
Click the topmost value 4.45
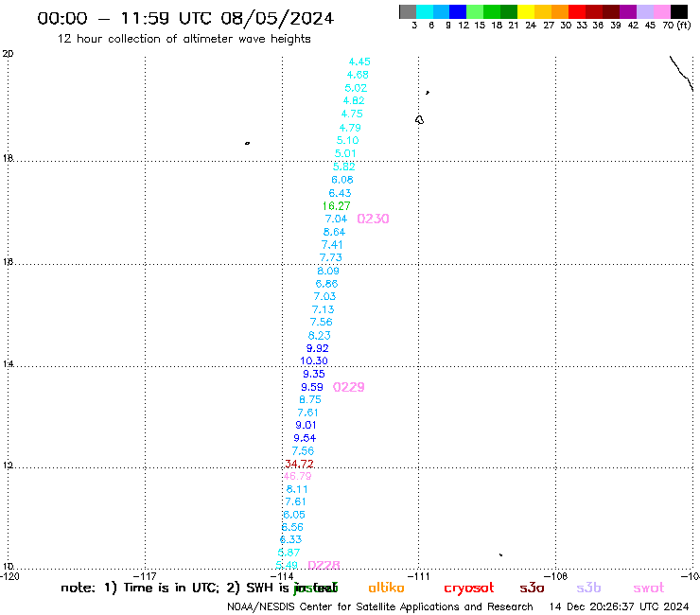(x=359, y=61)
